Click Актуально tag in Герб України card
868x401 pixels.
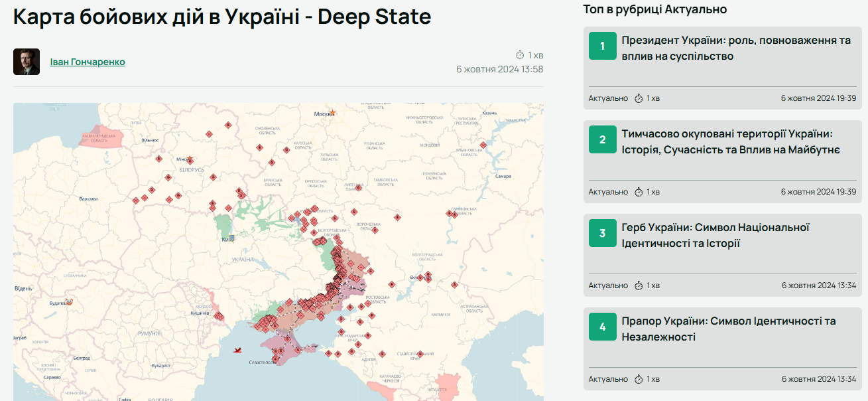tap(608, 285)
